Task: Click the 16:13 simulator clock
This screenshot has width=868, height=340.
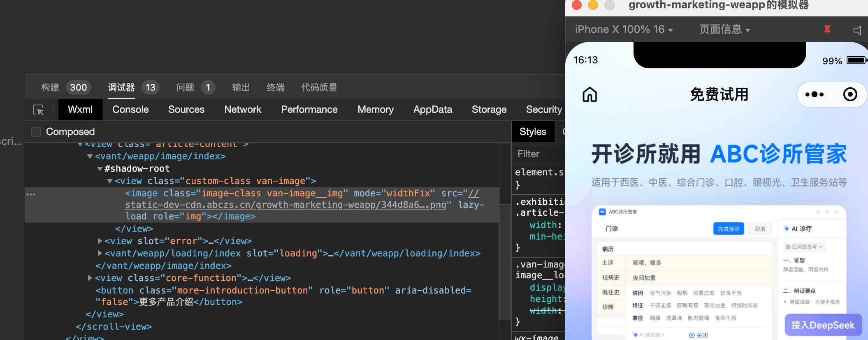Action: [585, 60]
